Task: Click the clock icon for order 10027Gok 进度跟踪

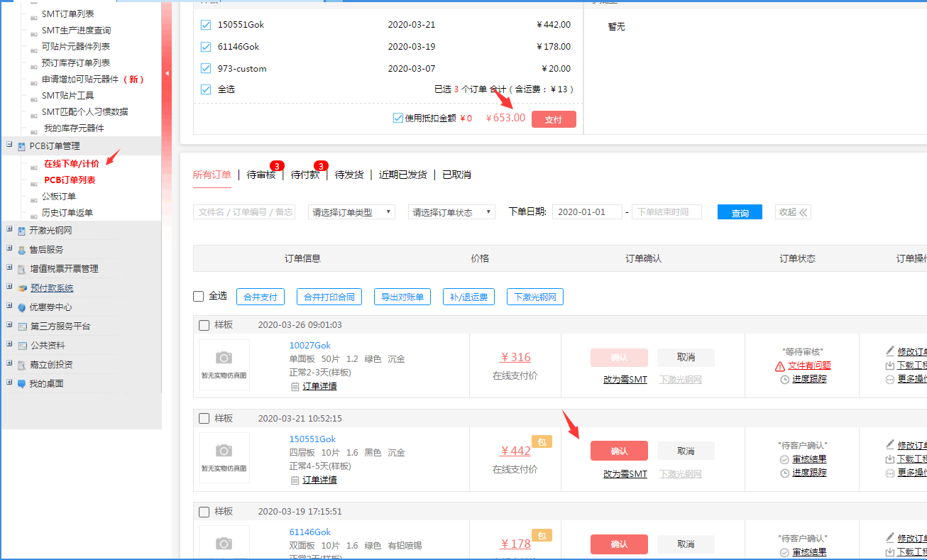Action: pyautogui.click(x=784, y=379)
